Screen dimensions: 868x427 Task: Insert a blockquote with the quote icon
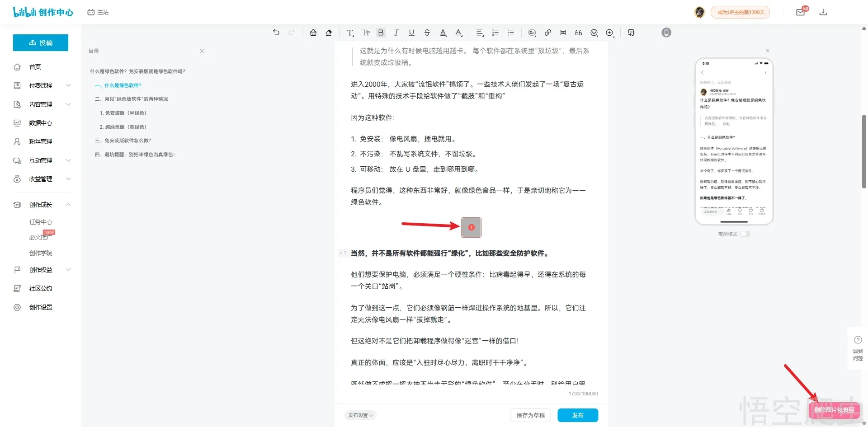578,33
